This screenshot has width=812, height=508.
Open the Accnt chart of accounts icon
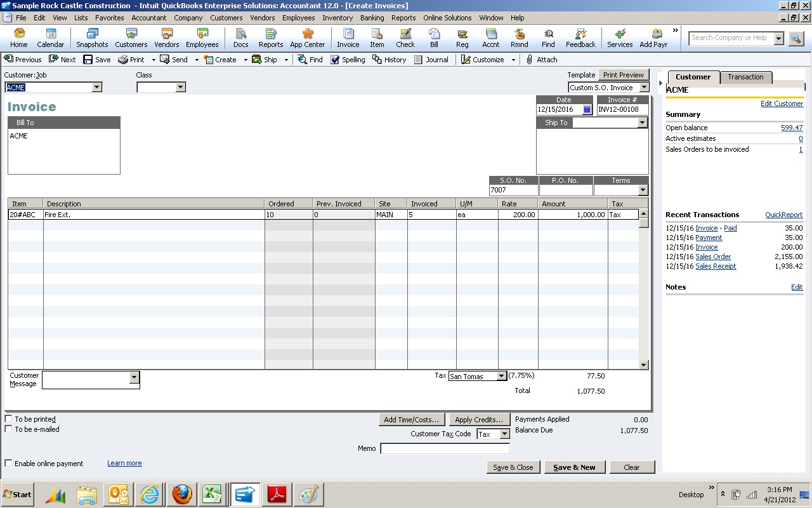(491, 38)
